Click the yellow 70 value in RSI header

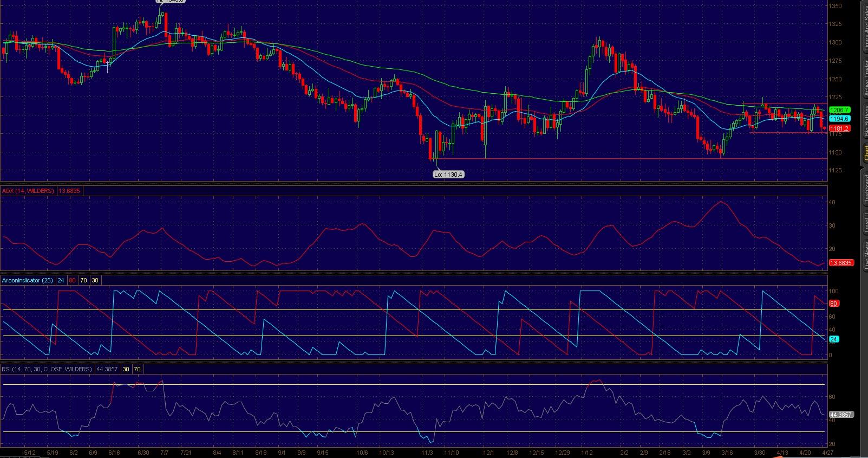137,369
